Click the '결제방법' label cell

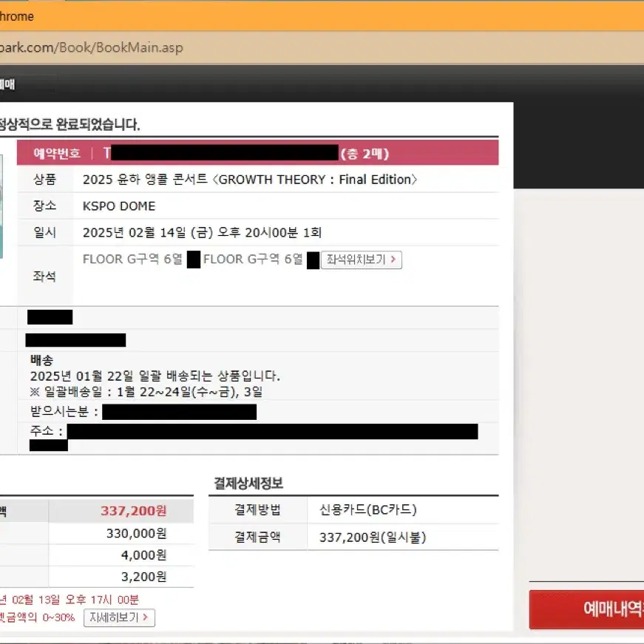coord(258,509)
